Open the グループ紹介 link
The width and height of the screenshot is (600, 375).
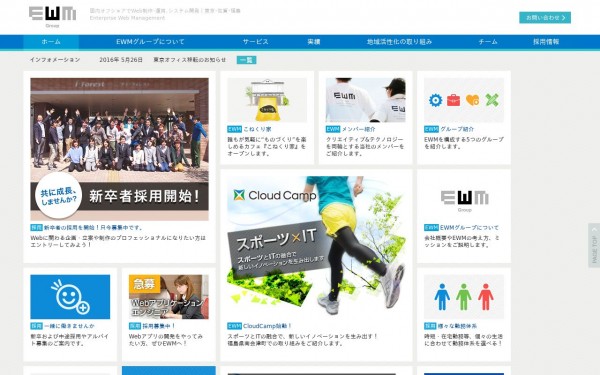(x=457, y=129)
